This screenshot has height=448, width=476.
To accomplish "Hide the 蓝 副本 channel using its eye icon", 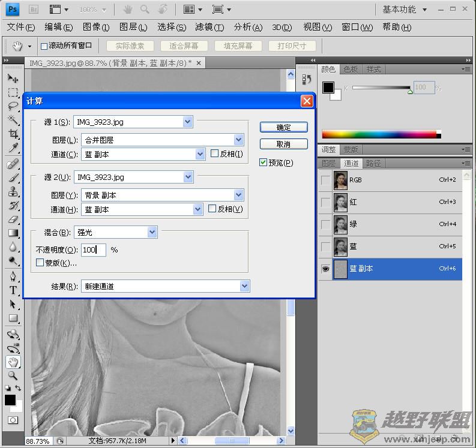I will [x=325, y=269].
